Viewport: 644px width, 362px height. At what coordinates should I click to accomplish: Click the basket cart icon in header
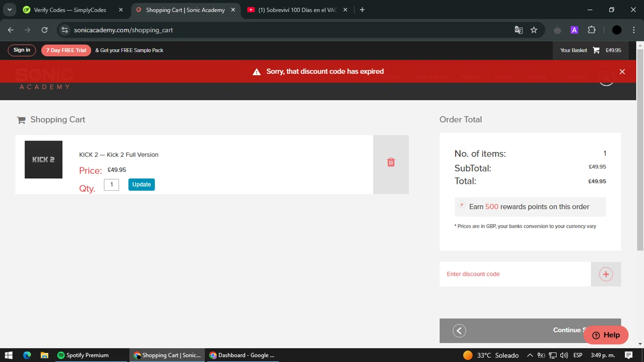[x=596, y=50]
